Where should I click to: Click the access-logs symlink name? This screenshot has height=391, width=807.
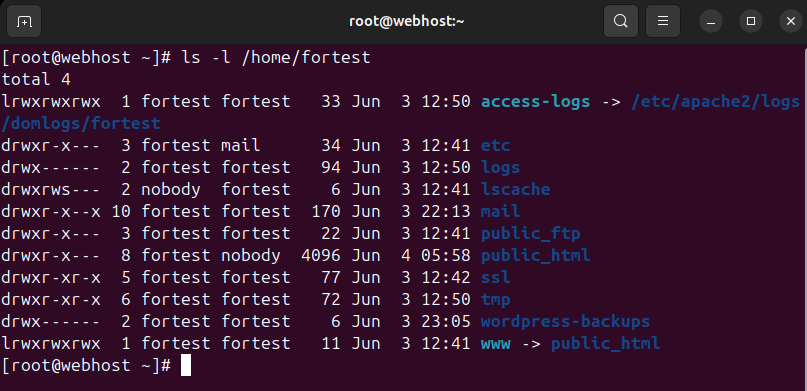pos(535,101)
